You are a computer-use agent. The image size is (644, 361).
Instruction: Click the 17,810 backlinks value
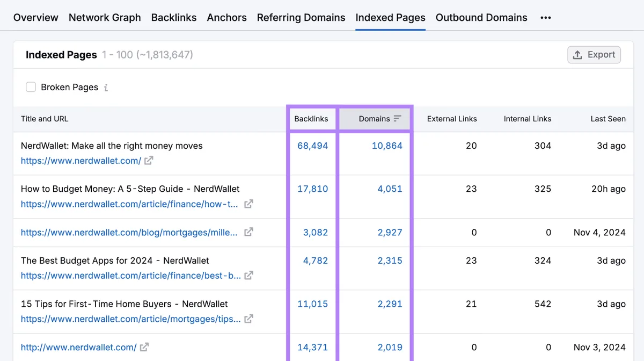click(x=313, y=189)
